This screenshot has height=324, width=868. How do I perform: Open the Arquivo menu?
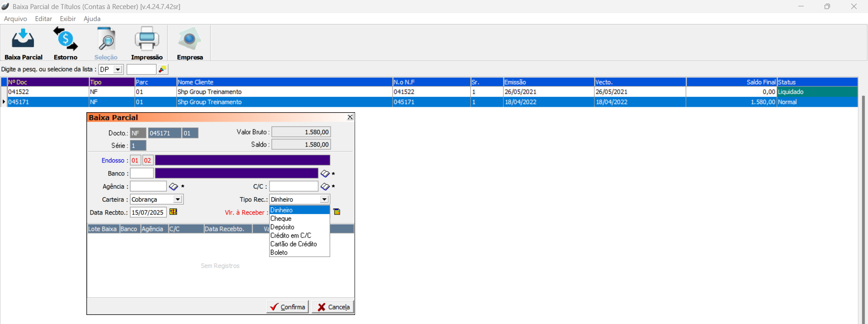coord(15,19)
